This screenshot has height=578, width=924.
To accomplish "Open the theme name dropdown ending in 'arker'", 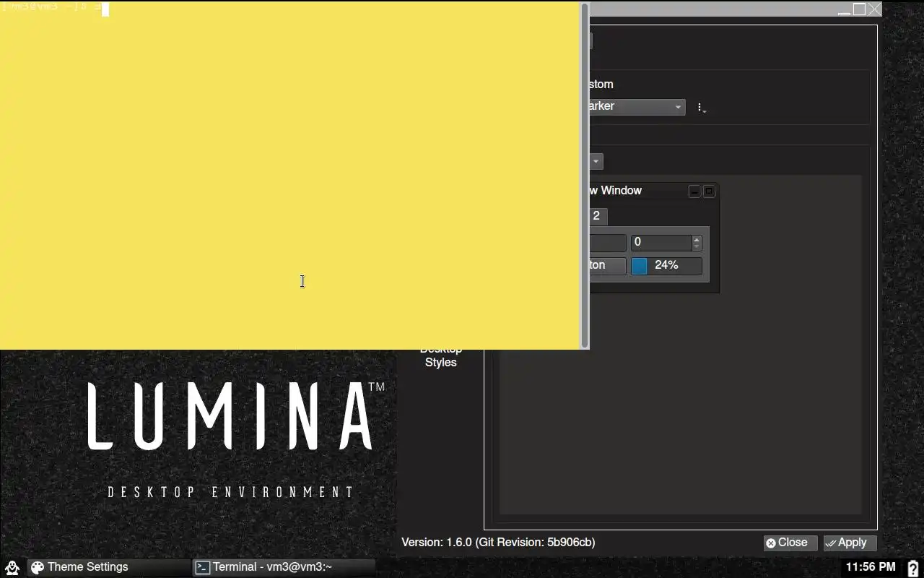I will tap(637, 106).
